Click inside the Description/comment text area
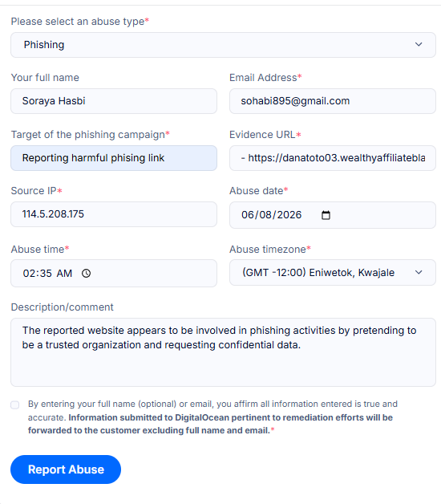441x504 pixels. pyautogui.click(x=223, y=352)
